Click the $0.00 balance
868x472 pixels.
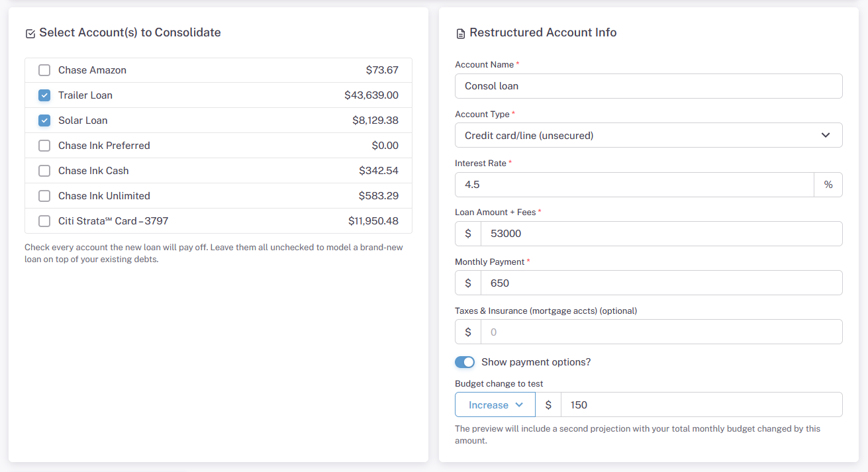coord(385,146)
